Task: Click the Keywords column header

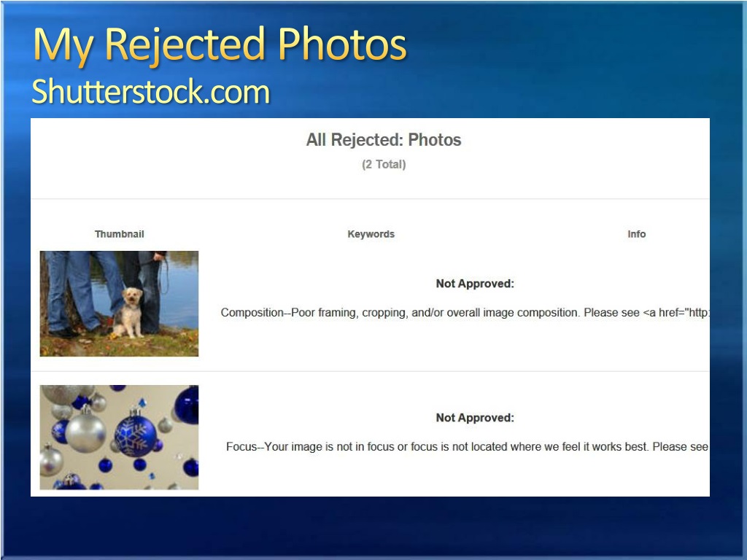Action: [371, 234]
